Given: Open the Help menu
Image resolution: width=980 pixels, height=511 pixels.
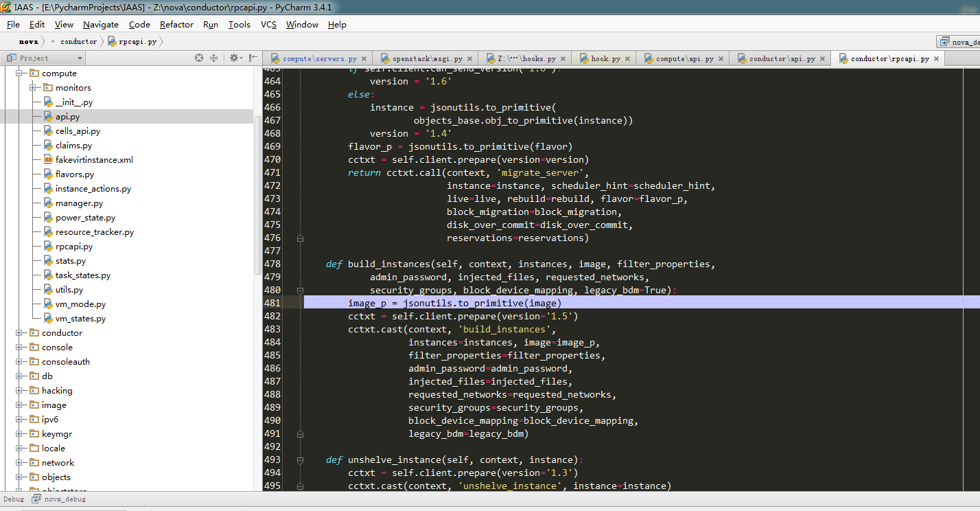Looking at the screenshot, I should [337, 24].
